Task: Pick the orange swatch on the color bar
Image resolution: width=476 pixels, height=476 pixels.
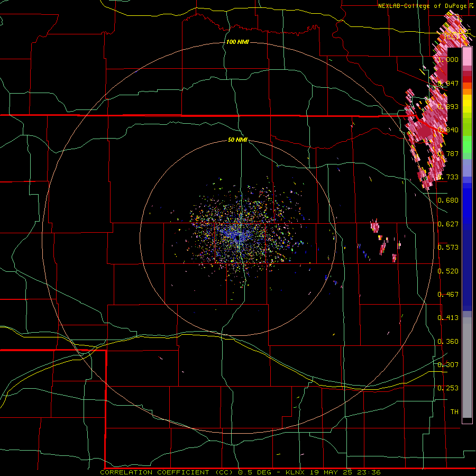Action: (467, 91)
